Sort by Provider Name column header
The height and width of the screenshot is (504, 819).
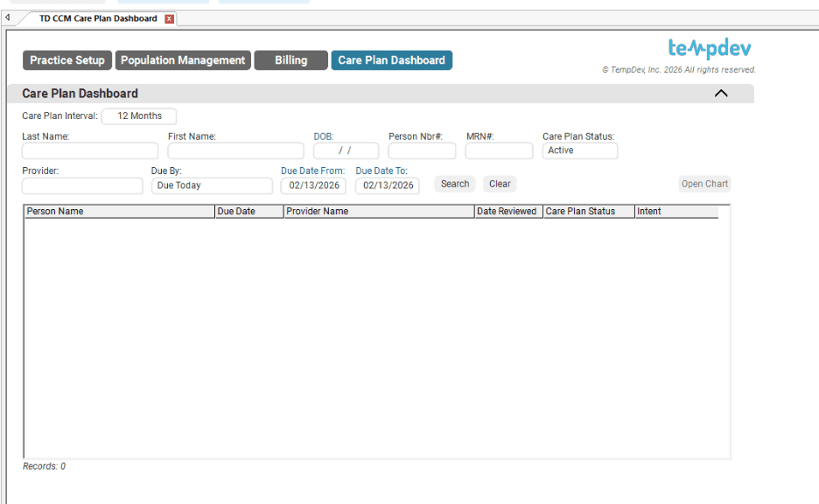point(379,212)
